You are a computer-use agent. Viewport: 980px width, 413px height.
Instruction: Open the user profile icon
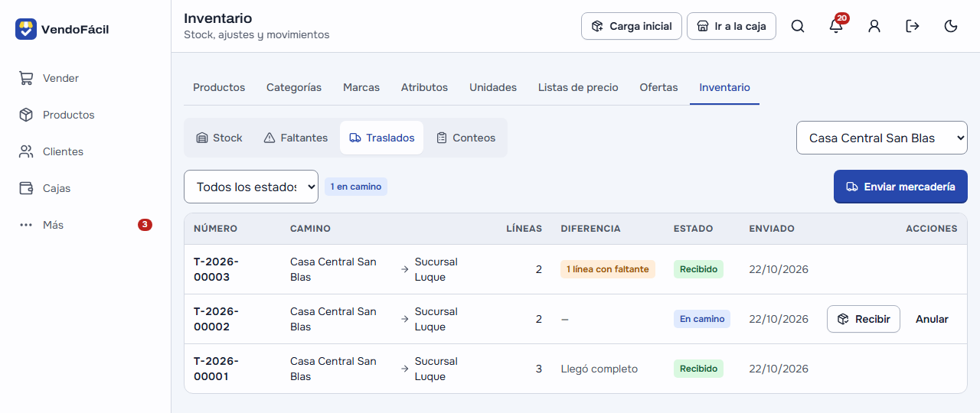point(874,26)
